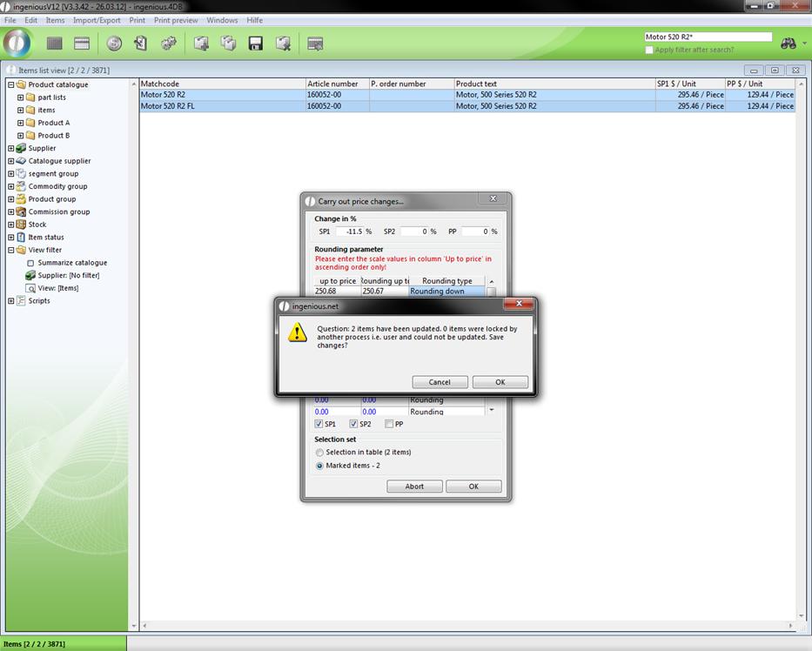This screenshot has width=812, height=651.
Task: Expand the Supplier tree node
Action: [x=11, y=148]
